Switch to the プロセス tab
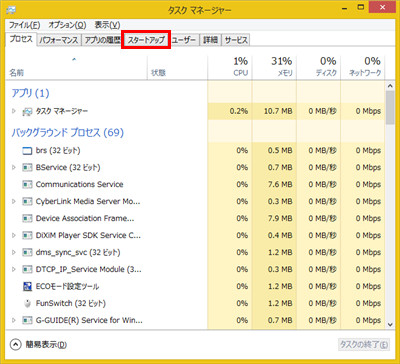The width and height of the screenshot is (400, 364). (x=21, y=39)
